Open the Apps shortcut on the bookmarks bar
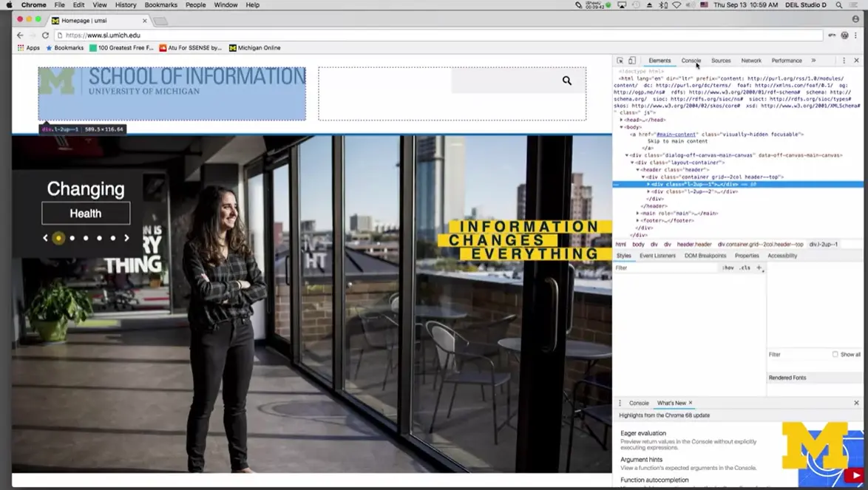 [27, 47]
